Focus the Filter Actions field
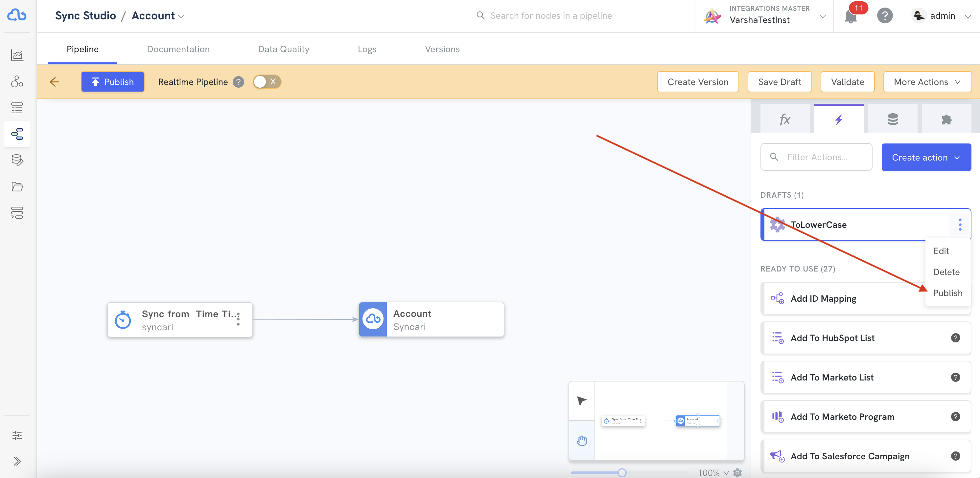This screenshot has width=980, height=478. click(x=816, y=157)
